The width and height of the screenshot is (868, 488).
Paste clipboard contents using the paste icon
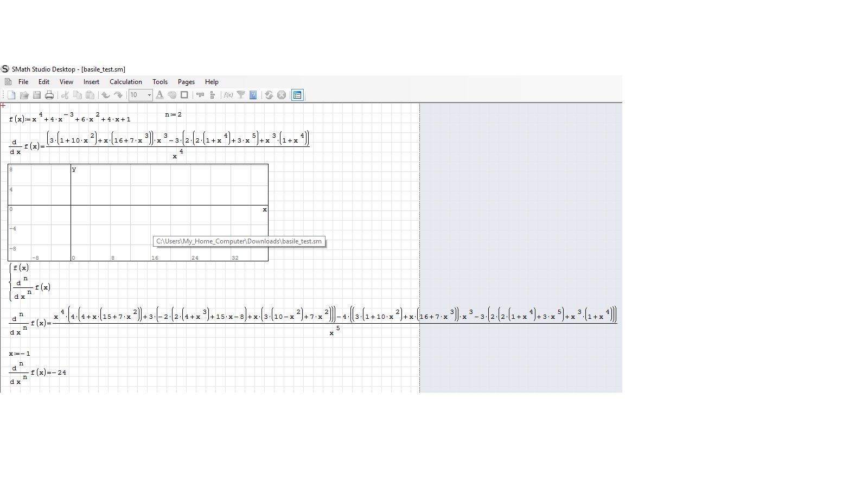pyautogui.click(x=90, y=95)
